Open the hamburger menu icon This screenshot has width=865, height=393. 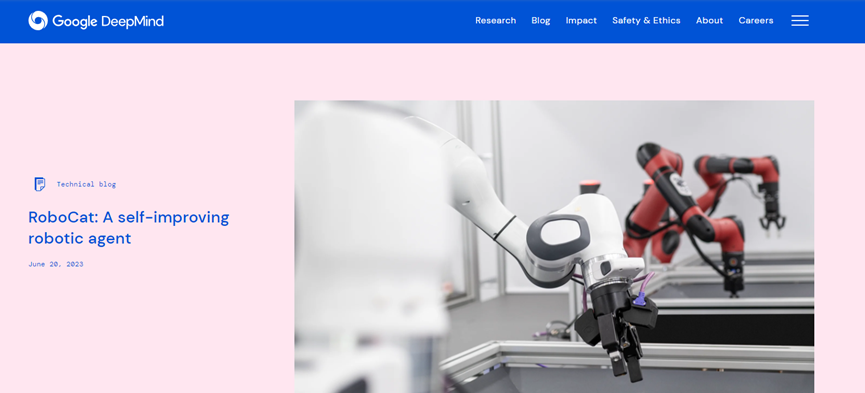point(800,21)
